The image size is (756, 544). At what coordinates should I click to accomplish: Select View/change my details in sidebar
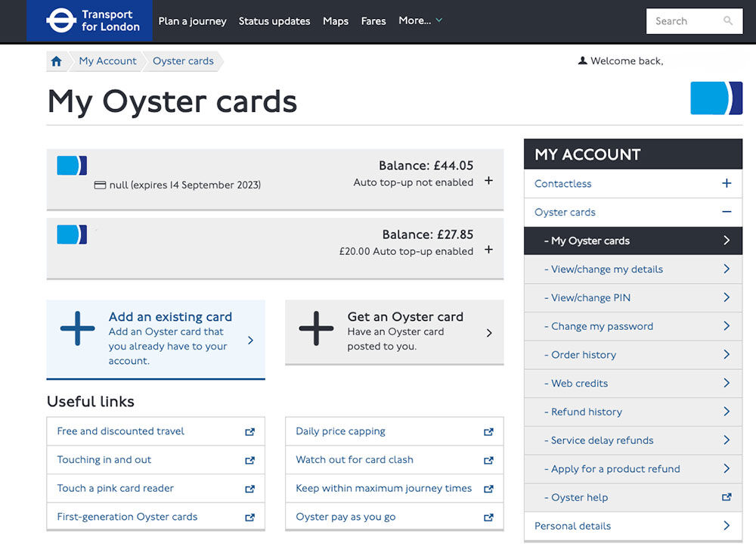pos(633,269)
